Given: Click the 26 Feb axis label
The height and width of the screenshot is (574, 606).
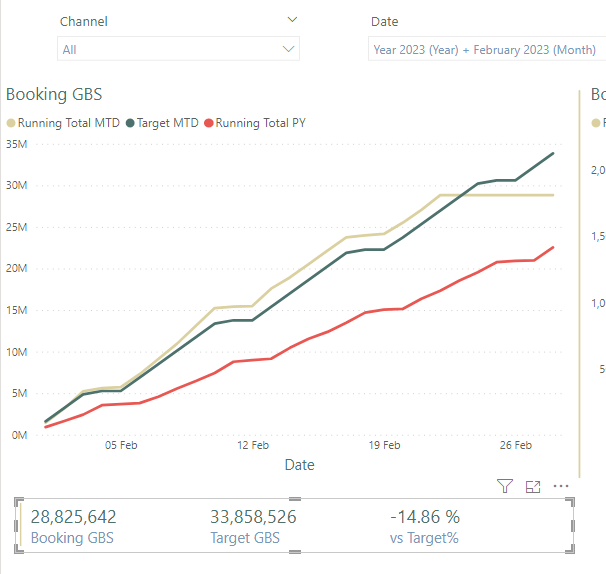Looking at the screenshot, I should (516, 445).
